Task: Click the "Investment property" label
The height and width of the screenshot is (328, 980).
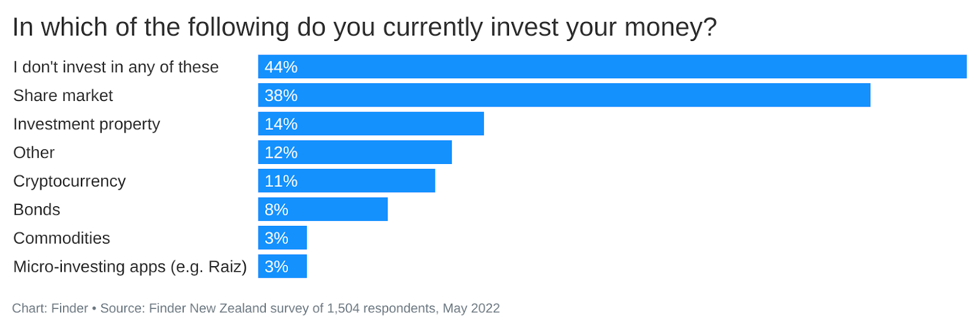Action: pyautogui.click(x=86, y=124)
